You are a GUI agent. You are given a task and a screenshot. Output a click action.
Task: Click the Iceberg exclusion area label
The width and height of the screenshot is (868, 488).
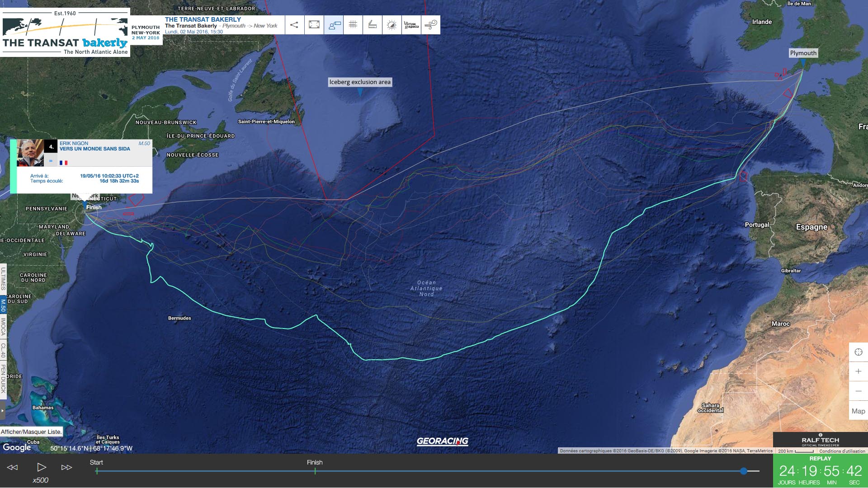click(x=360, y=82)
